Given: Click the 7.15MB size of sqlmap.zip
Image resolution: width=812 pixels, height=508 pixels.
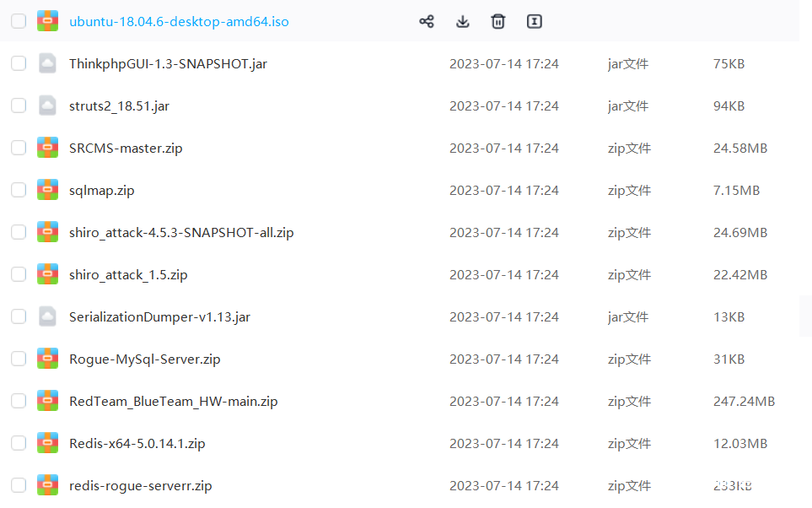Looking at the screenshot, I should [x=736, y=190].
